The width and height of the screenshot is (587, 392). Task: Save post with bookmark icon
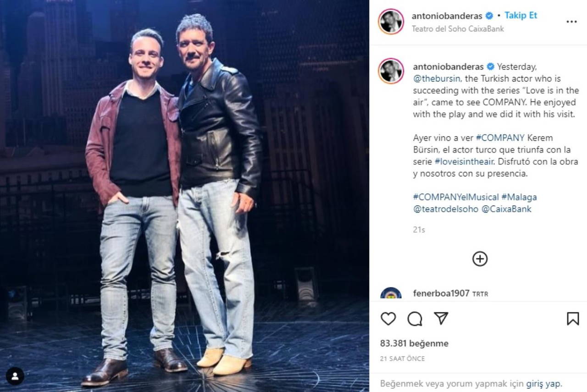point(573,319)
